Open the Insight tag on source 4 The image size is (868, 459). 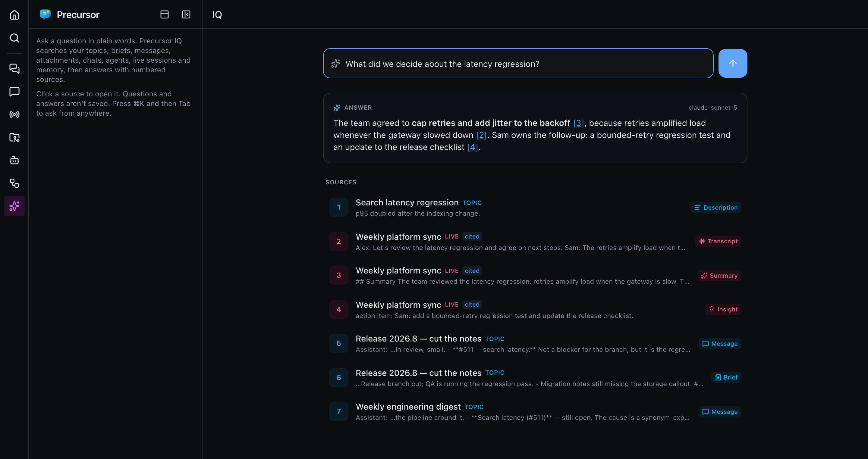[722, 310]
